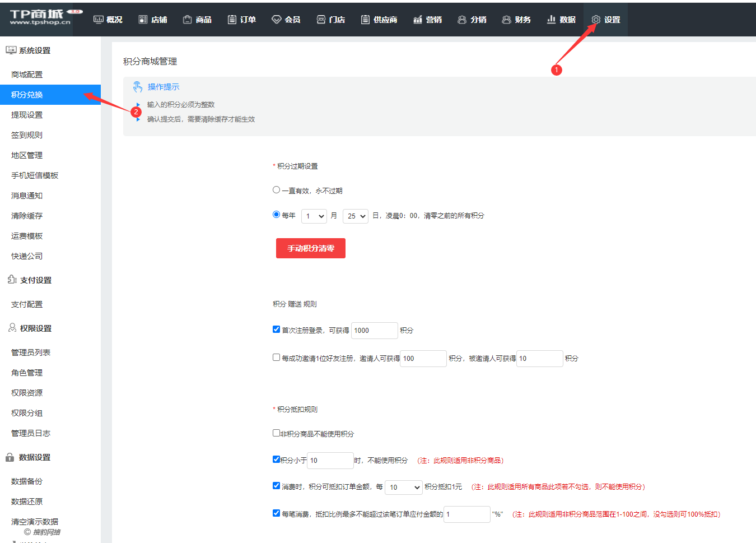756x543 pixels.
Task: Uncheck 首次注册登录 points reward checkbox
Action: [x=276, y=329]
